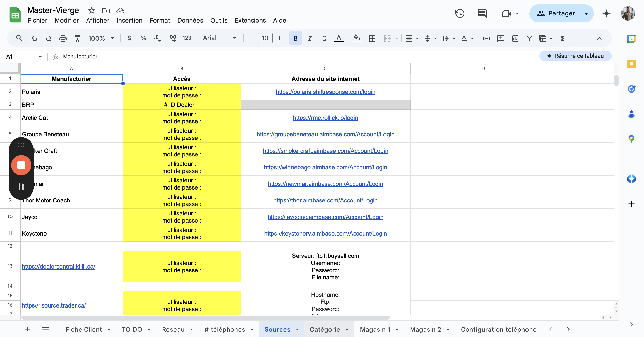This screenshot has height=337, width=644.
Task: Switch to Fiche Client sheet tab
Action: click(x=84, y=329)
